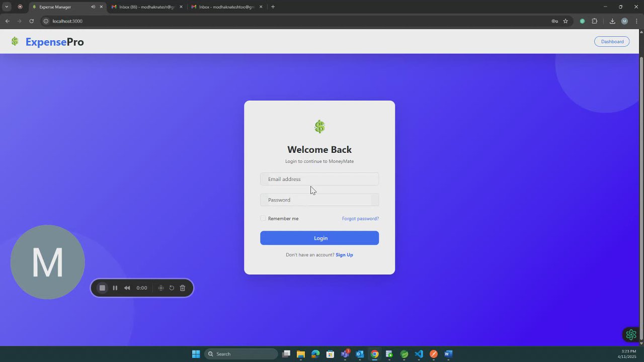This screenshot has height=362, width=644.
Task: Click the ExpensePro dollar logo in header
Action: pyautogui.click(x=15, y=42)
